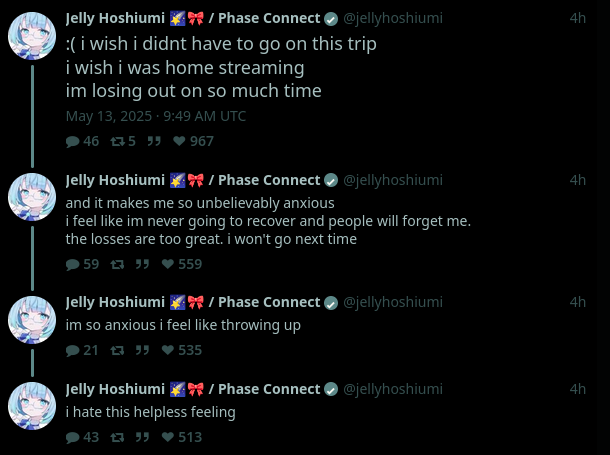Image resolution: width=610 pixels, height=455 pixels.
Task: Click the Jelly Hoshiumi display name on the second tweet
Action: point(115,180)
